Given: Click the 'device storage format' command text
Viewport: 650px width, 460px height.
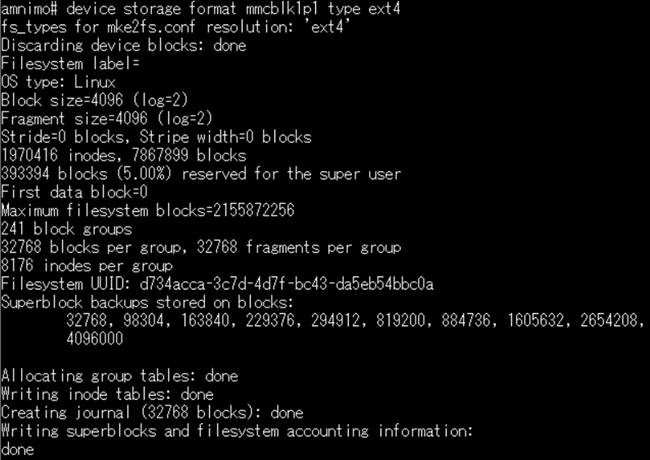Looking at the screenshot, I should point(151,9).
